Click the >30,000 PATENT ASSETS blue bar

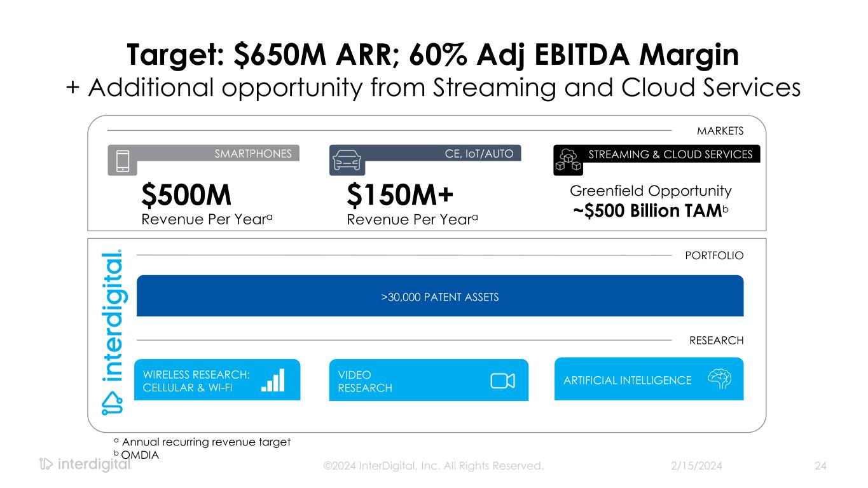440,296
